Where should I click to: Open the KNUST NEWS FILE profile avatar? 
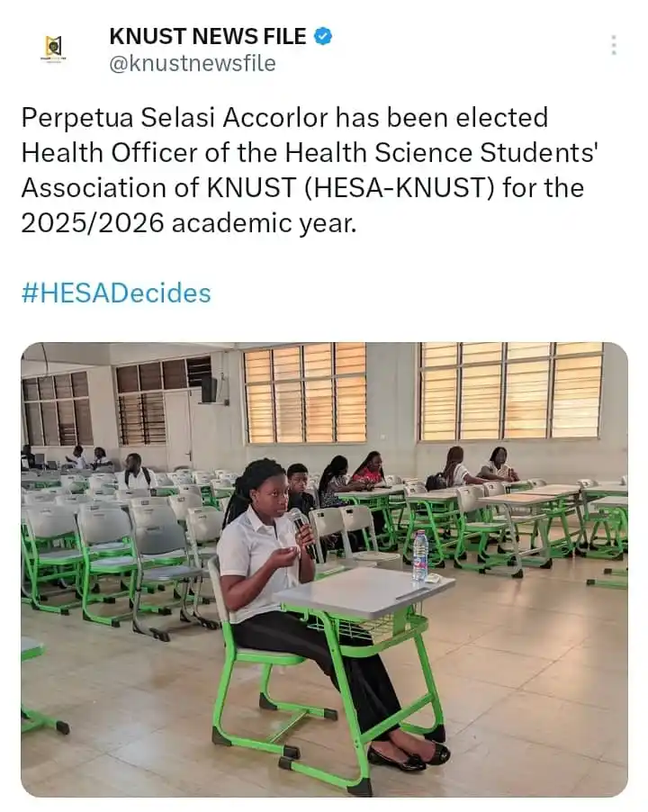(53, 49)
